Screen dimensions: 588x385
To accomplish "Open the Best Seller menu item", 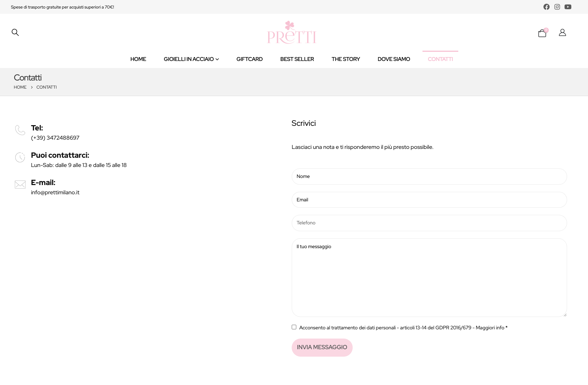I will (297, 59).
